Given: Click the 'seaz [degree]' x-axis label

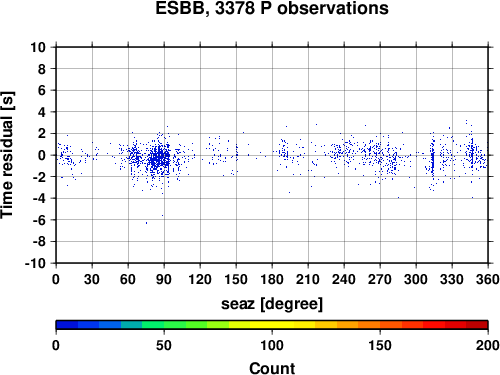Looking at the screenshot, I should point(272,304).
